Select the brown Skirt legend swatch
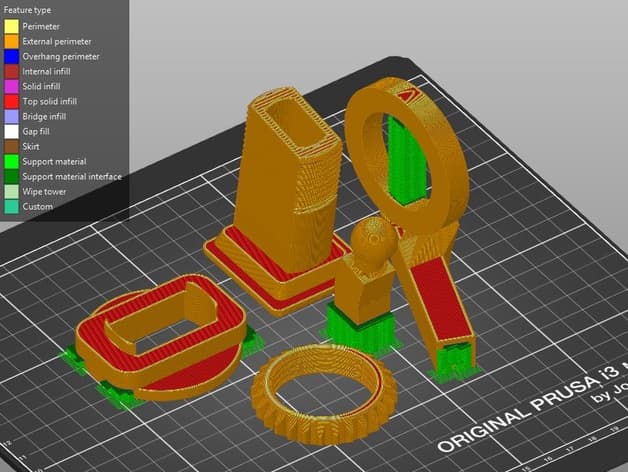Viewport: 628px width, 472px height. pos(11,147)
